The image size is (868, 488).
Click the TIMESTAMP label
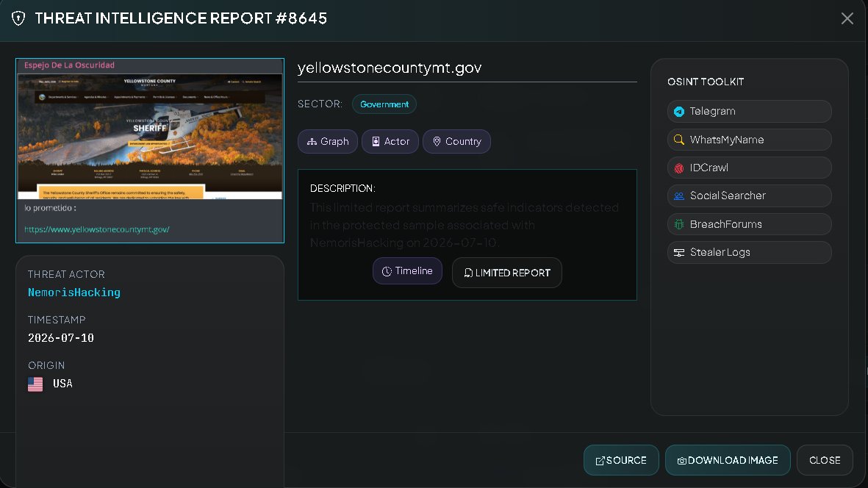coord(57,320)
